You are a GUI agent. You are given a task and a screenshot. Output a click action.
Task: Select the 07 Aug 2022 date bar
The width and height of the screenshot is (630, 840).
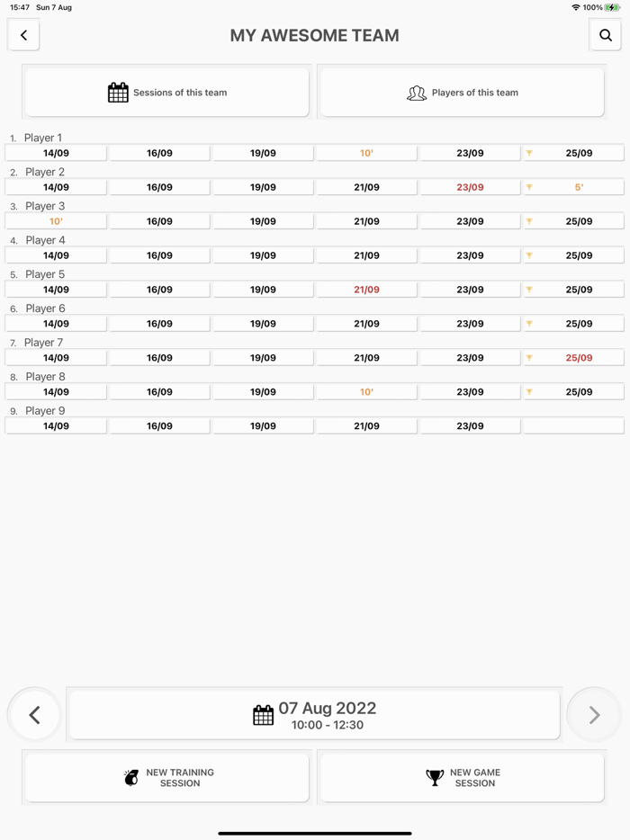(x=314, y=714)
